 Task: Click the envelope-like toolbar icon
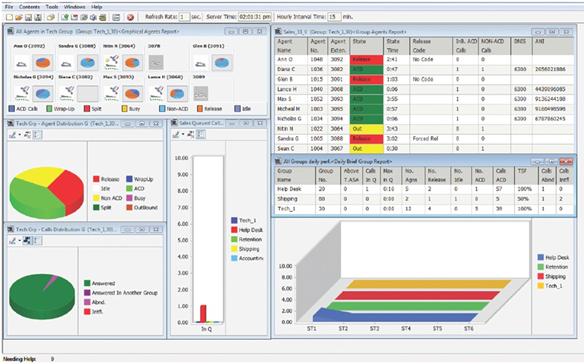tap(74, 17)
